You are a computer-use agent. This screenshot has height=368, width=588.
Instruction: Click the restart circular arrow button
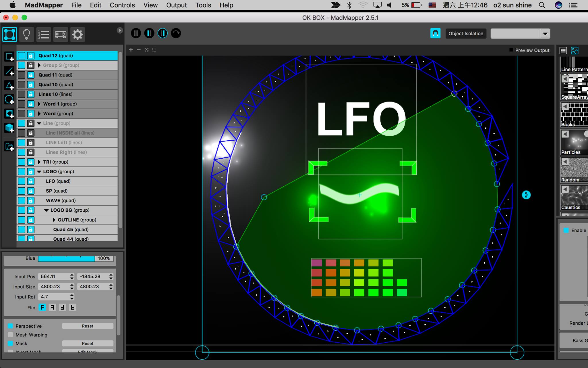click(x=176, y=33)
